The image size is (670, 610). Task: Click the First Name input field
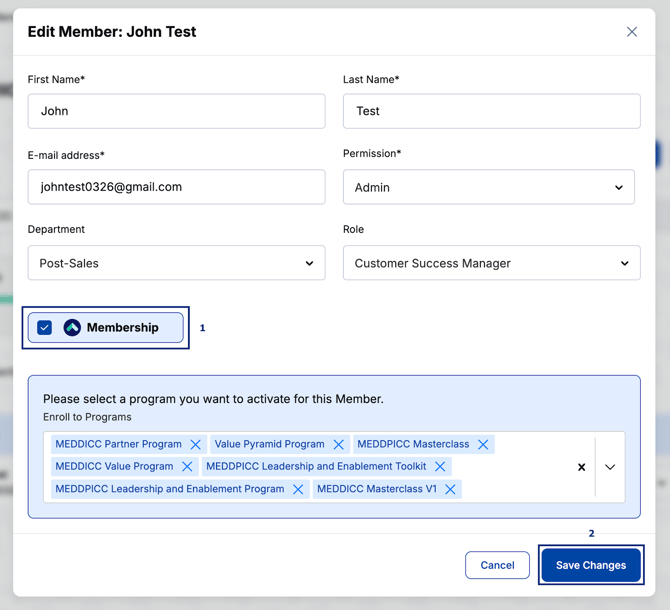click(x=176, y=111)
